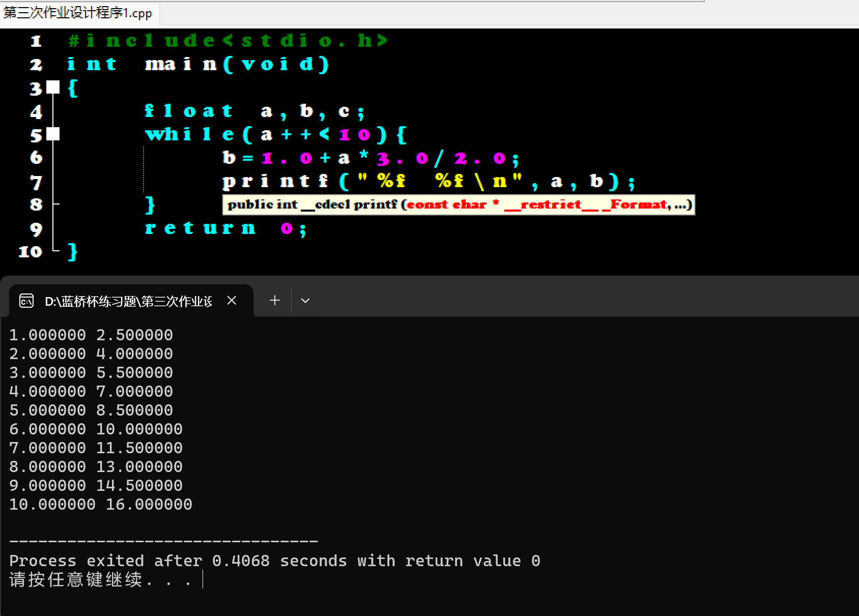Click the closing brace on line 8
Image resolution: width=859 pixels, height=616 pixels.
tap(150, 204)
